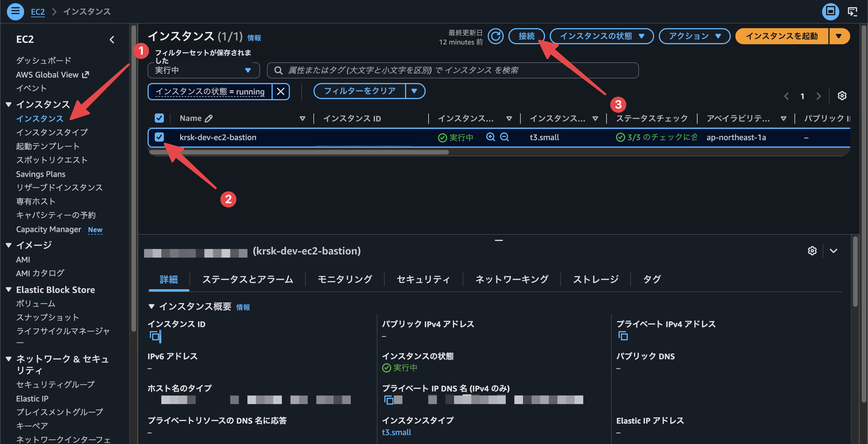Open Elastic IP in the sidebar

pos(32,399)
